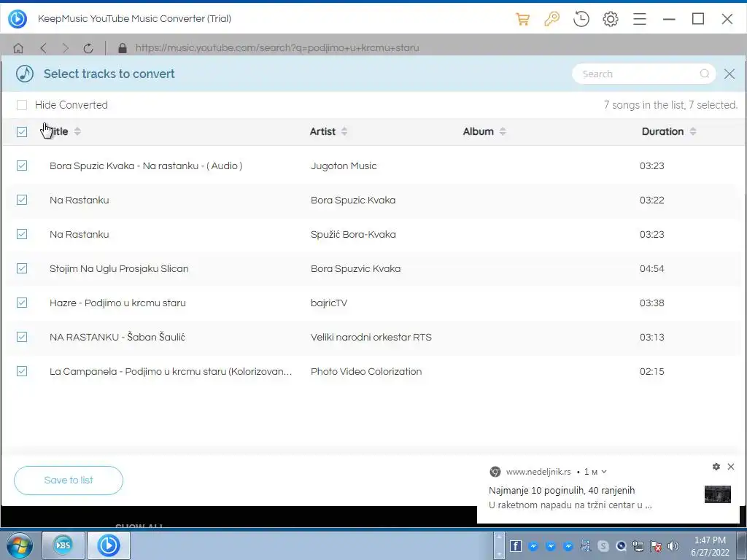Click the "7 songs in the list" status text
This screenshot has height=560, width=747.
[x=671, y=105]
